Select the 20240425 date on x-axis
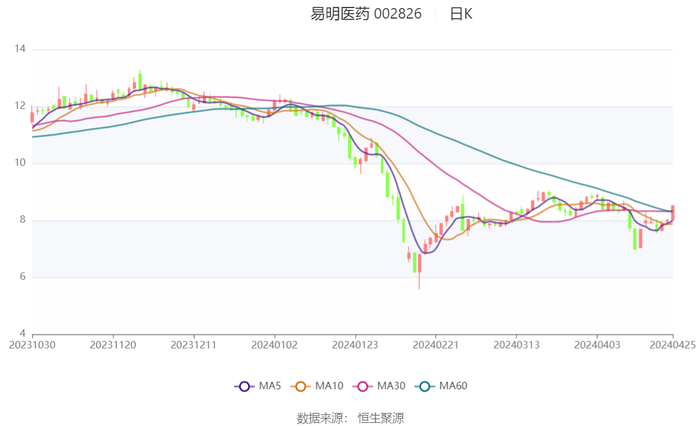 tap(671, 343)
